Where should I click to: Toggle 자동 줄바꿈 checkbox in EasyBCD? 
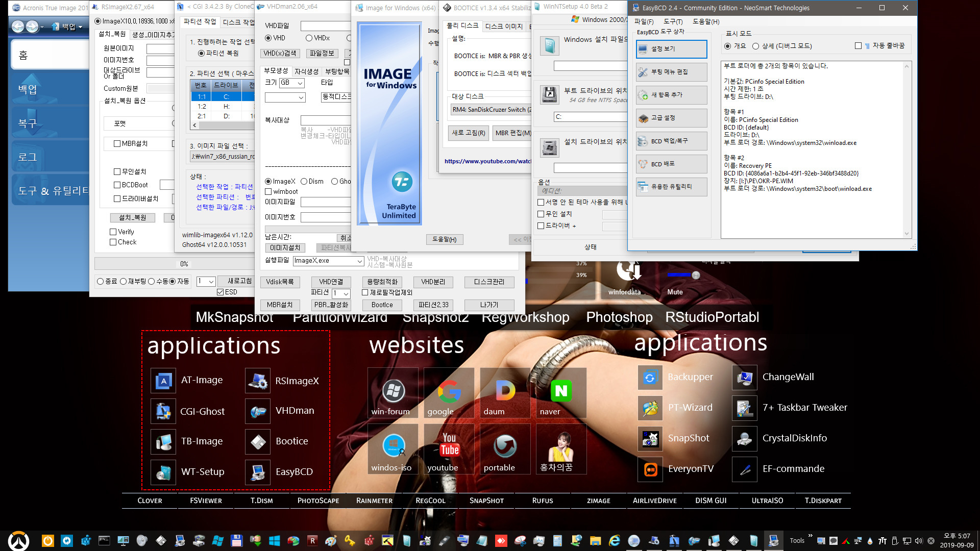click(858, 46)
